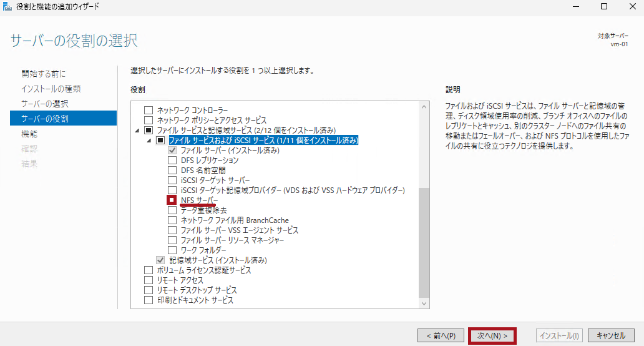Select the サーバーの役割 step
Image resolution: width=644 pixels, height=346 pixels.
click(63, 118)
